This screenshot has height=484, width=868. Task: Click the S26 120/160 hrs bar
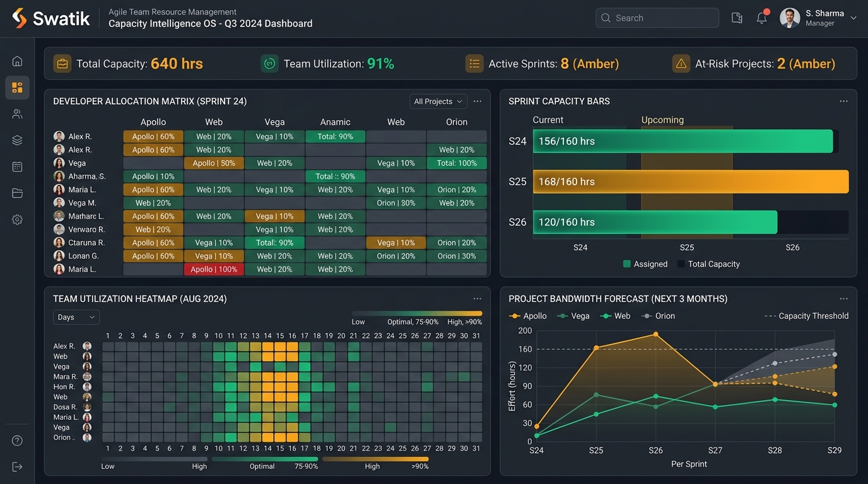655,222
